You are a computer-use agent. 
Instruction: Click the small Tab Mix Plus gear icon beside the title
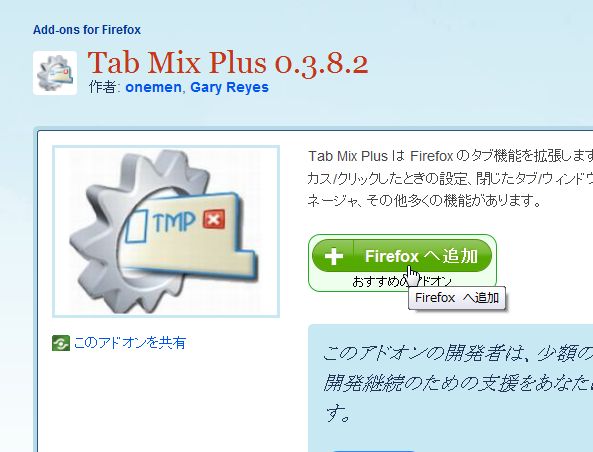click(x=55, y=73)
